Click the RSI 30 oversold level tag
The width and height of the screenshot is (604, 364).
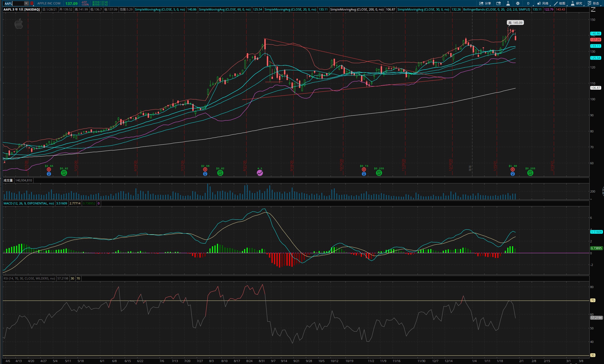593,355
